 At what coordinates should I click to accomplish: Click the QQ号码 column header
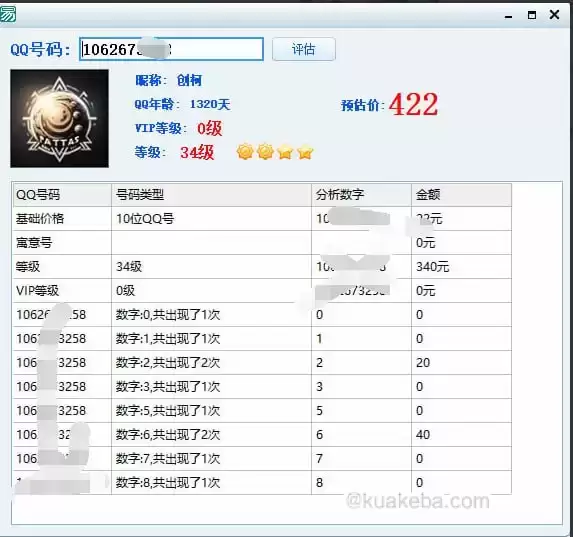[x=62, y=195]
